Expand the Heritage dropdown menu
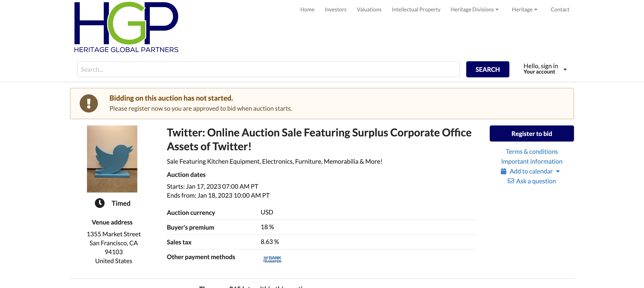 525,9
